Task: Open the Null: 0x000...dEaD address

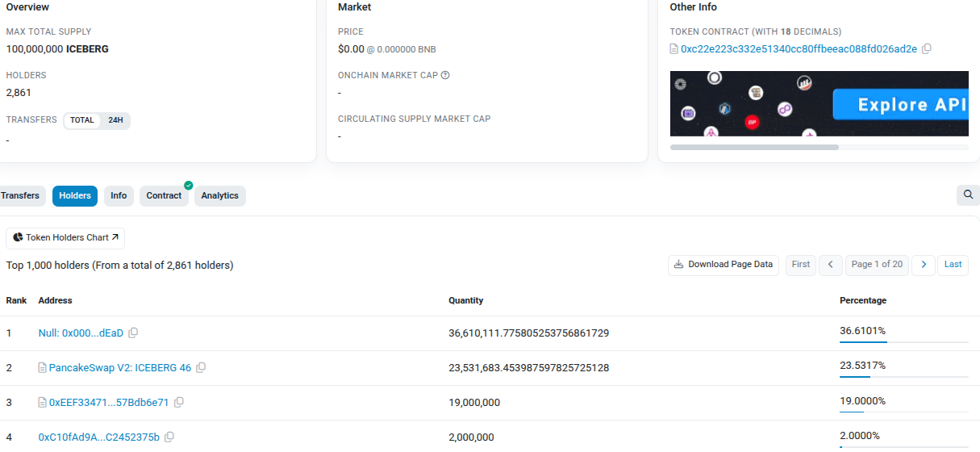Action: (81, 333)
